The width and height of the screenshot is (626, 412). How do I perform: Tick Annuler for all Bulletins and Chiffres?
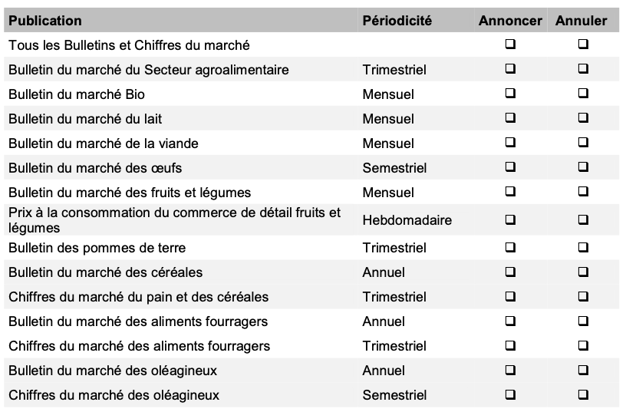[582, 45]
